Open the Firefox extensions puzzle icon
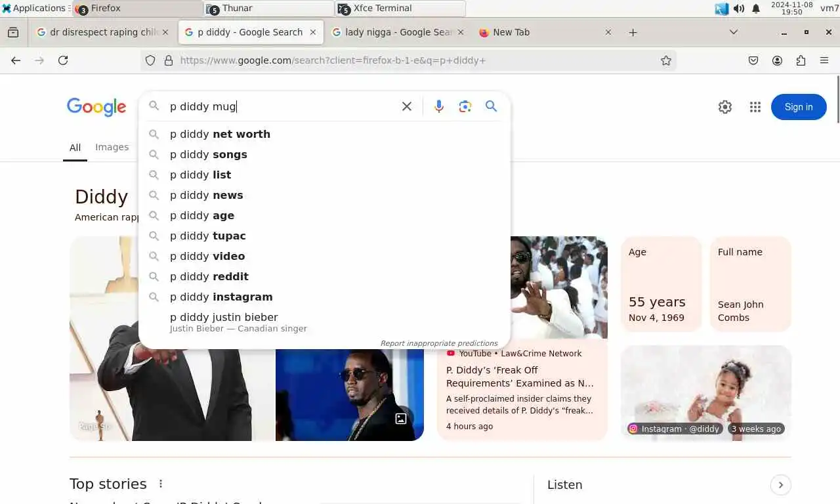The height and width of the screenshot is (504, 840). 801,60
